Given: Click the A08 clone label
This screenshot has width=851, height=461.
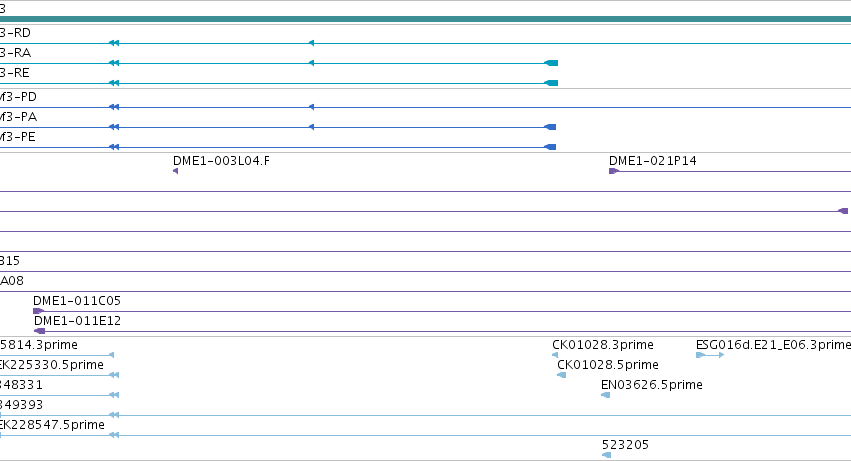Looking at the screenshot, I should point(12,281).
